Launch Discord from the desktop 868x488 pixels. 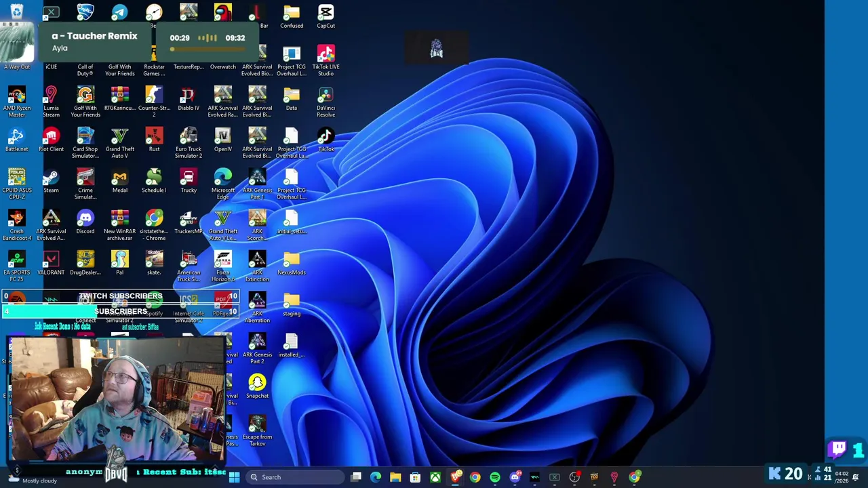click(x=85, y=222)
